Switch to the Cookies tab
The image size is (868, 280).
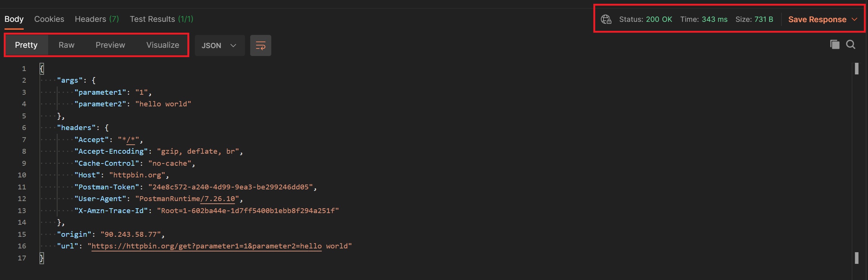pyautogui.click(x=49, y=19)
